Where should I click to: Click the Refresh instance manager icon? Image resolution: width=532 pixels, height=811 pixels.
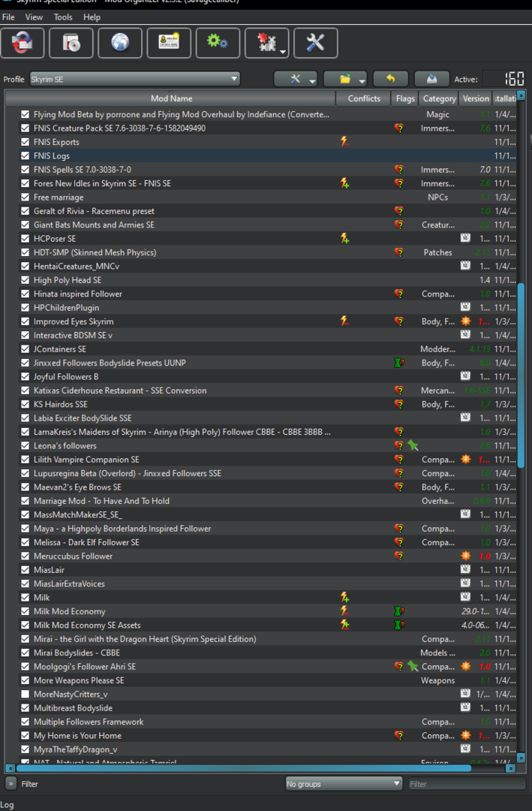tap(23, 43)
